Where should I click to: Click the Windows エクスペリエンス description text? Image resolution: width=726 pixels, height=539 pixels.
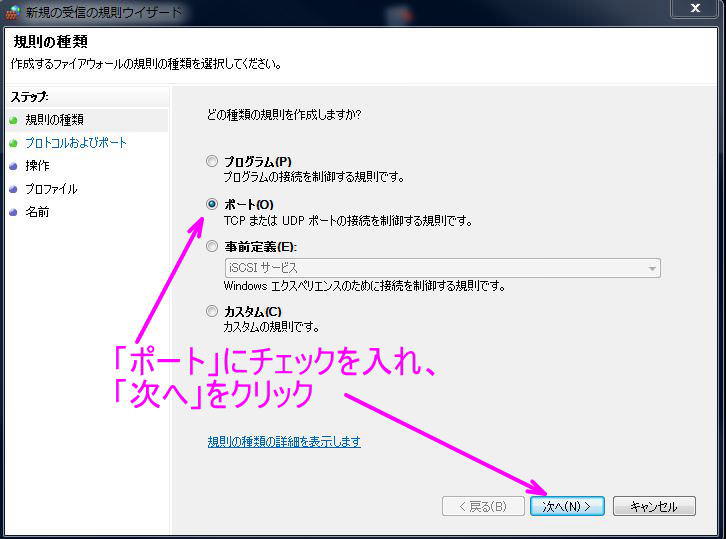[364, 286]
